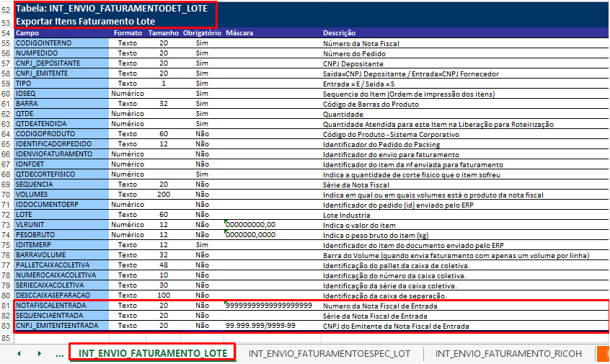Click the Campo column heading cell
The image size is (610, 364).
coord(62,33)
